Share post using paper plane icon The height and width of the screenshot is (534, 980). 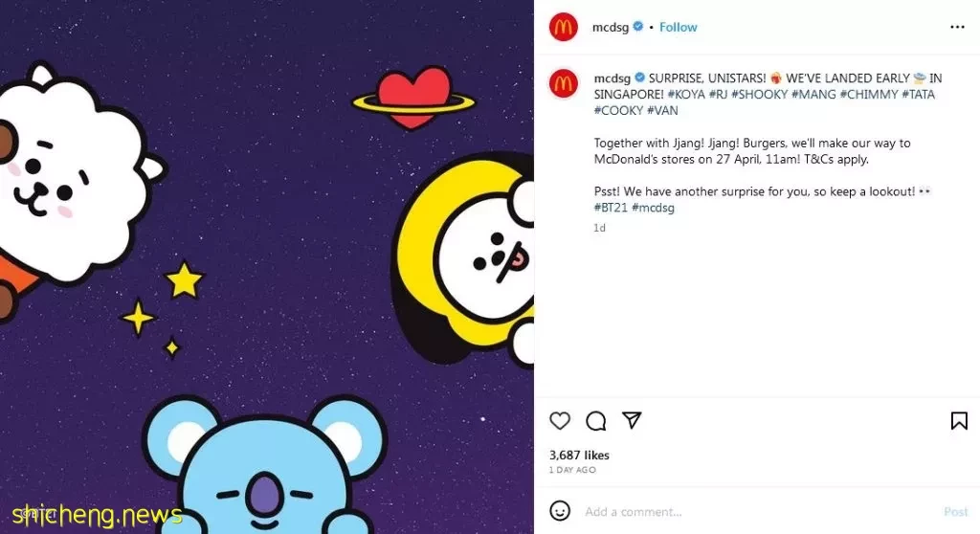(632, 420)
